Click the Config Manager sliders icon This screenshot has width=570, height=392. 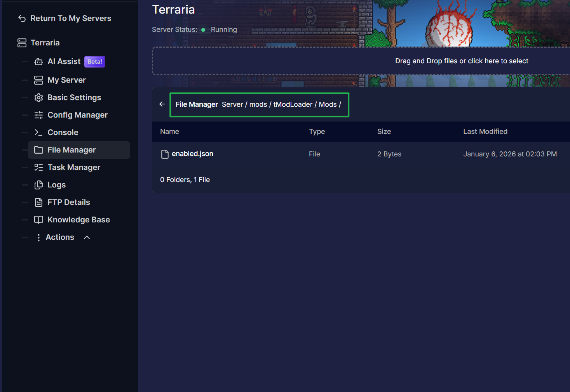(x=38, y=115)
